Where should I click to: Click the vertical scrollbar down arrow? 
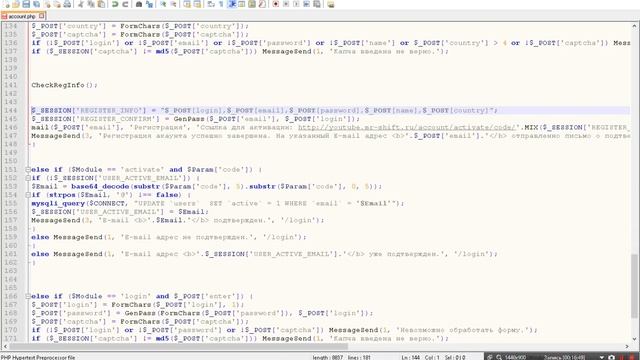click(634, 338)
